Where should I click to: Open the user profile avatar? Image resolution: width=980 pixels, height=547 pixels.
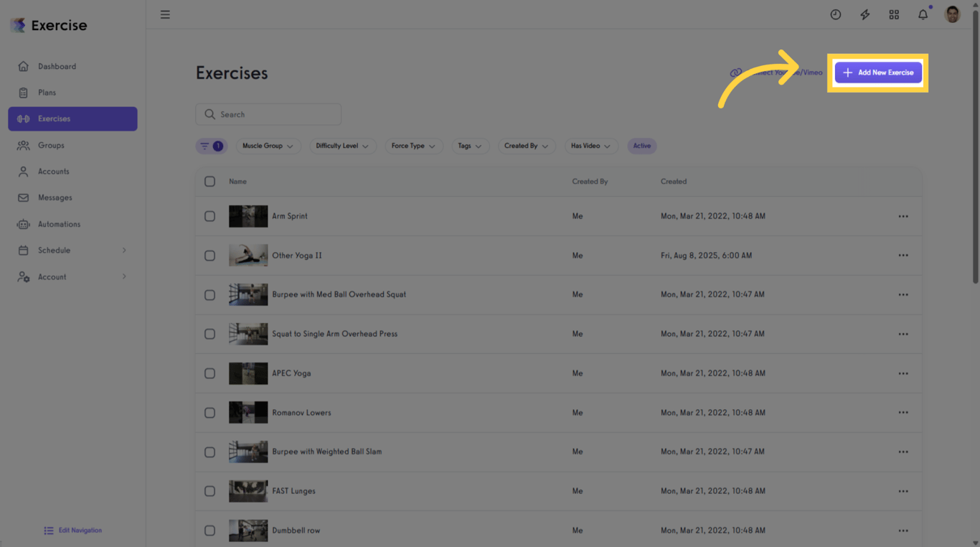point(953,14)
